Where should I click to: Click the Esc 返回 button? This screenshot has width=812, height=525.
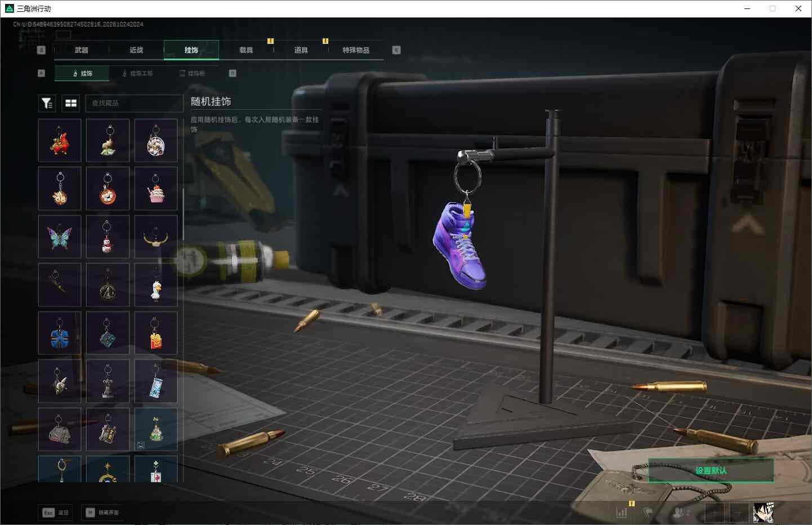(55, 513)
